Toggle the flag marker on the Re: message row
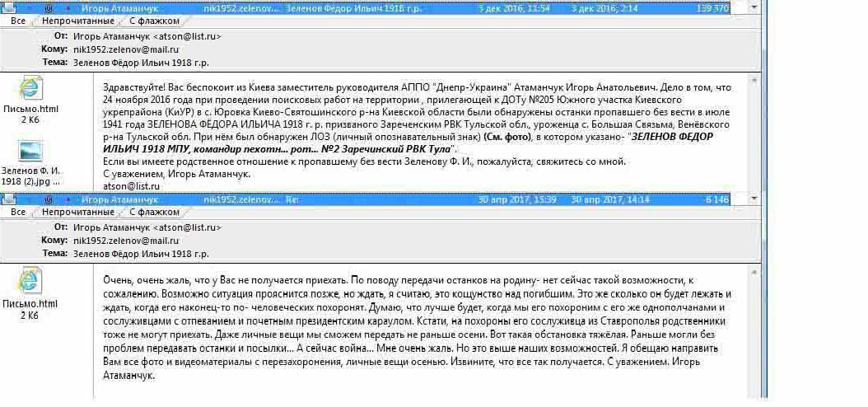 coord(67,199)
